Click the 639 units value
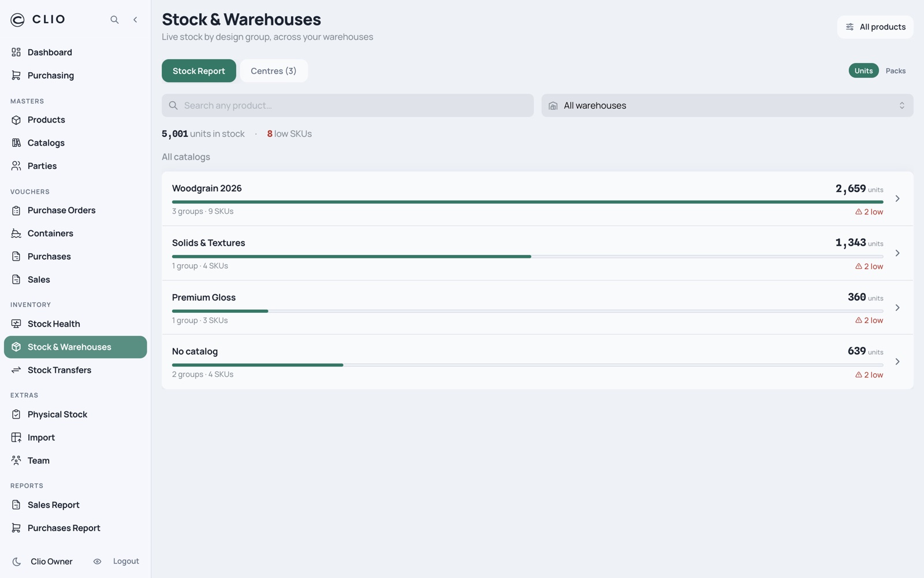This screenshot has width=924, height=578. pos(865,351)
